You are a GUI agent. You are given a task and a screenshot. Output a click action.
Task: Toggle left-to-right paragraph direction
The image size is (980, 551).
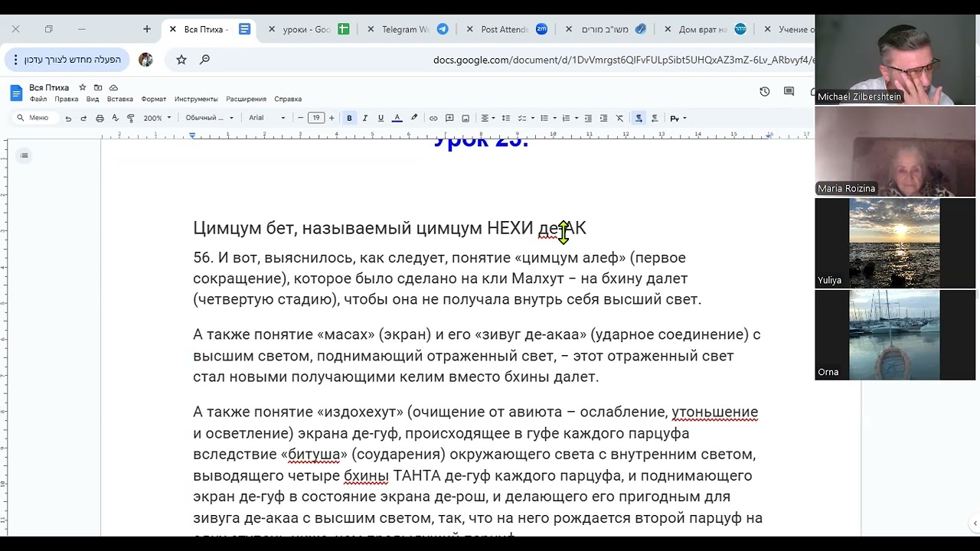coord(639,118)
